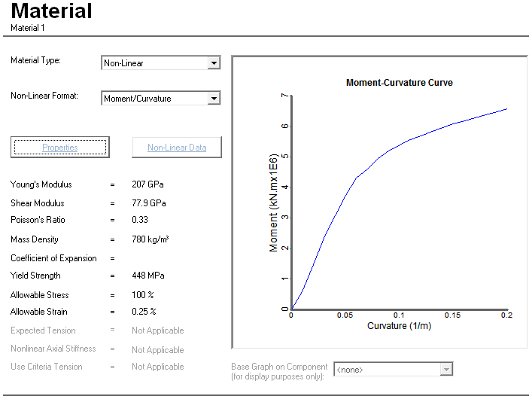Viewport: 532px width, 399px height.
Task: Click the Allowable Strain value 0.25 %
Action: pyautogui.click(x=144, y=312)
